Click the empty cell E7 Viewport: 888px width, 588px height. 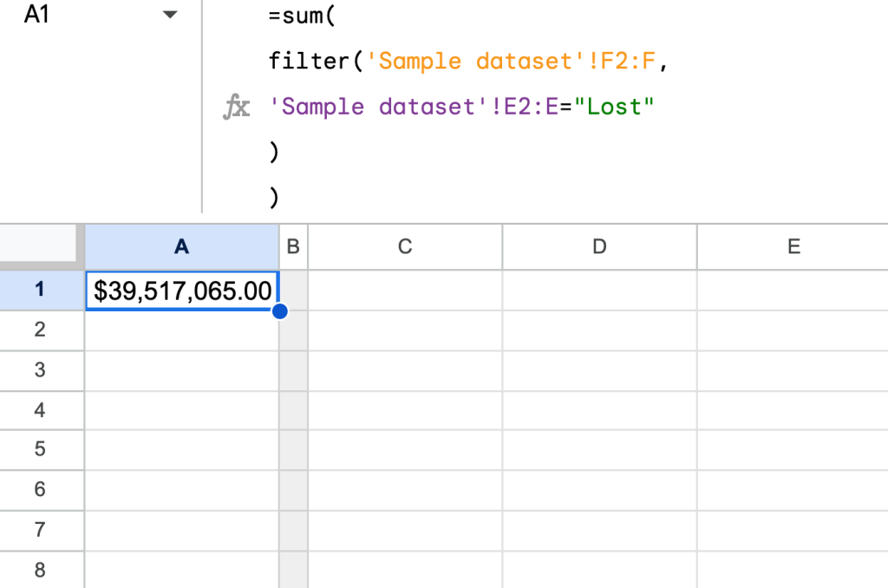point(793,530)
